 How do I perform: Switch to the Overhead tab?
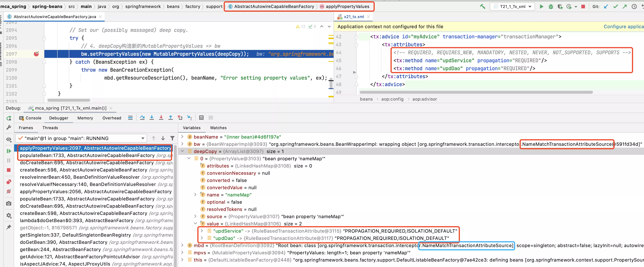(112, 118)
